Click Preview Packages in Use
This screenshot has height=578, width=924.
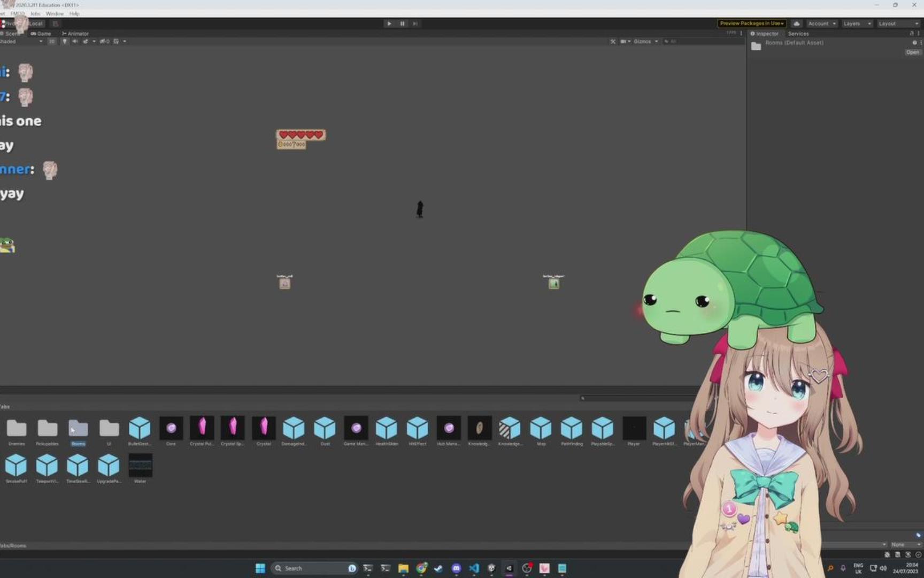752,24
